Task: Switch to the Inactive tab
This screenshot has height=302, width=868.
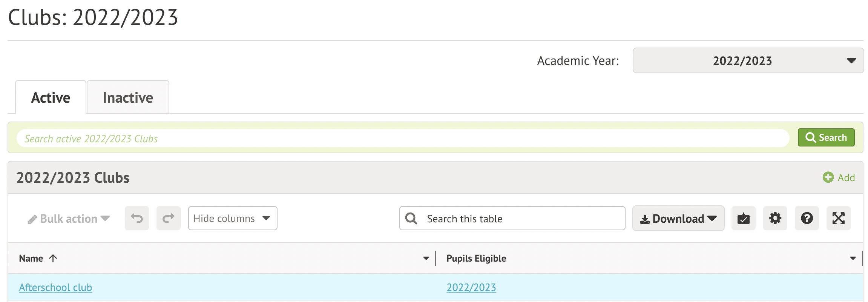Action: pos(128,97)
